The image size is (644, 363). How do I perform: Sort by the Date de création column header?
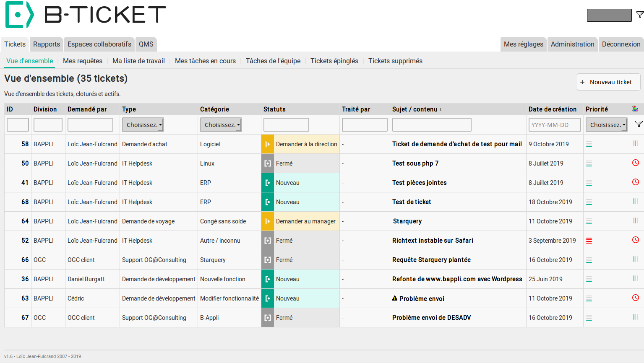coord(553,109)
